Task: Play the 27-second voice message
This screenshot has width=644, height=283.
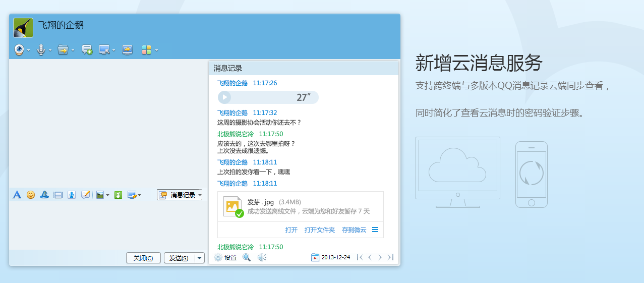Action: pos(225,97)
